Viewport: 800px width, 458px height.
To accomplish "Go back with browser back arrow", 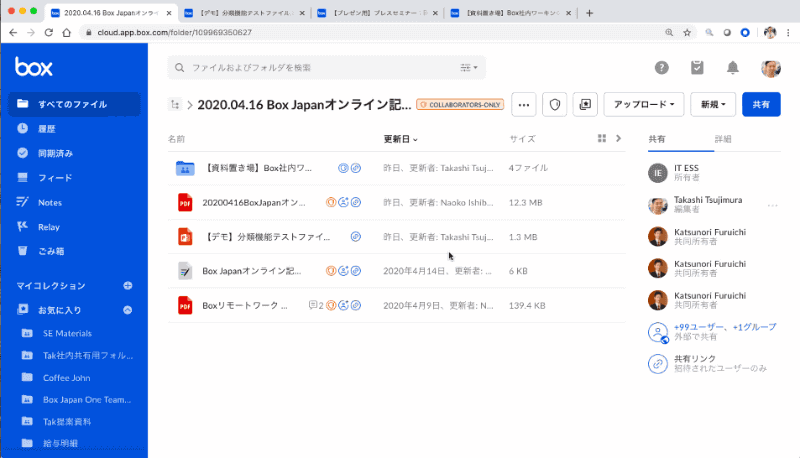I will (x=13, y=32).
